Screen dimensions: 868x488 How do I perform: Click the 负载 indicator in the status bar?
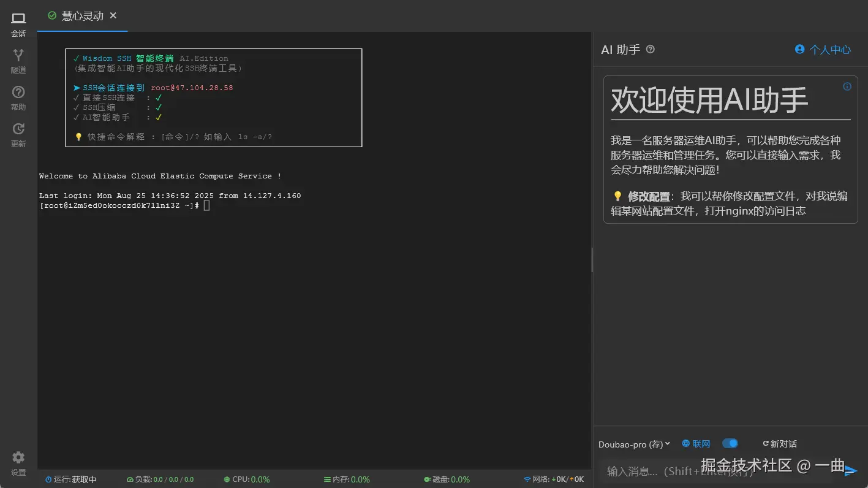coord(160,479)
